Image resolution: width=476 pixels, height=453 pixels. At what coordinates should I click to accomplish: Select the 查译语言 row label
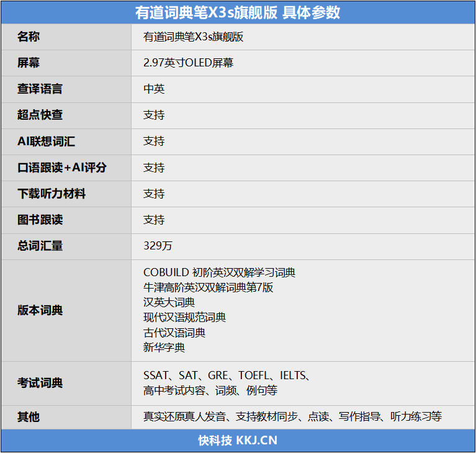tap(40, 89)
